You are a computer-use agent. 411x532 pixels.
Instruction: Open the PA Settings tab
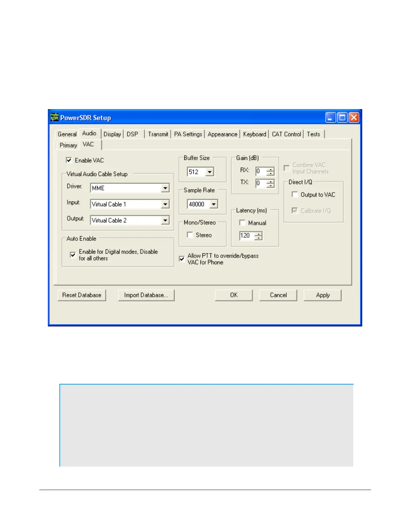[x=188, y=134]
